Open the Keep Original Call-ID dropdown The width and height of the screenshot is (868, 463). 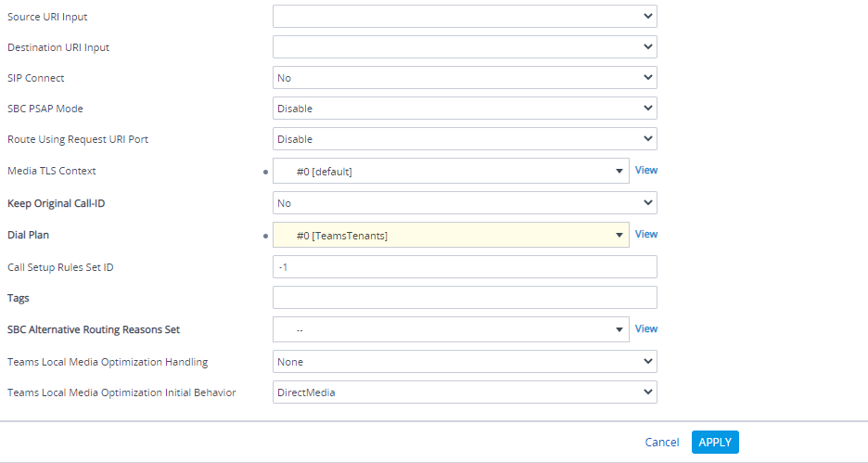click(465, 202)
